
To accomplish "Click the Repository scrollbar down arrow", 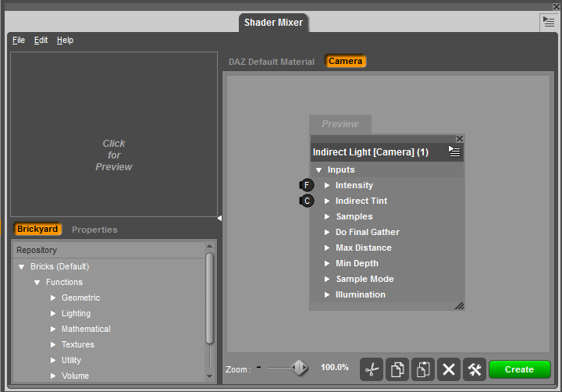I will point(210,376).
